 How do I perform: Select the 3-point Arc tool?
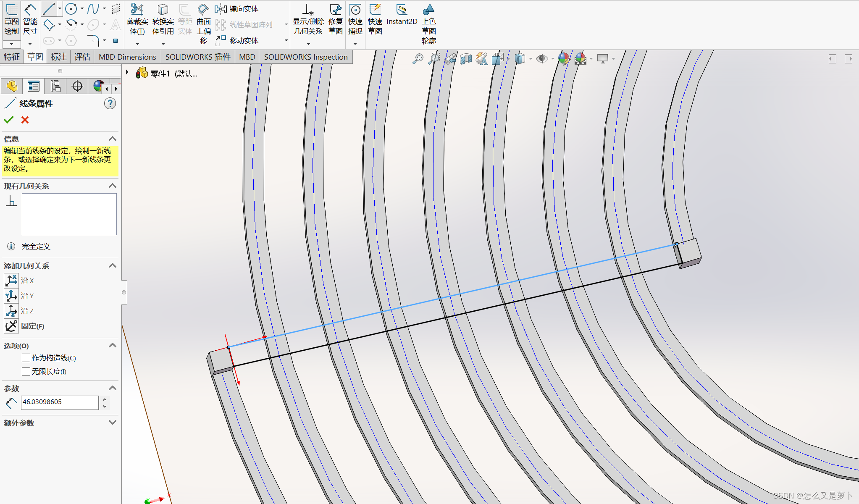click(x=71, y=25)
